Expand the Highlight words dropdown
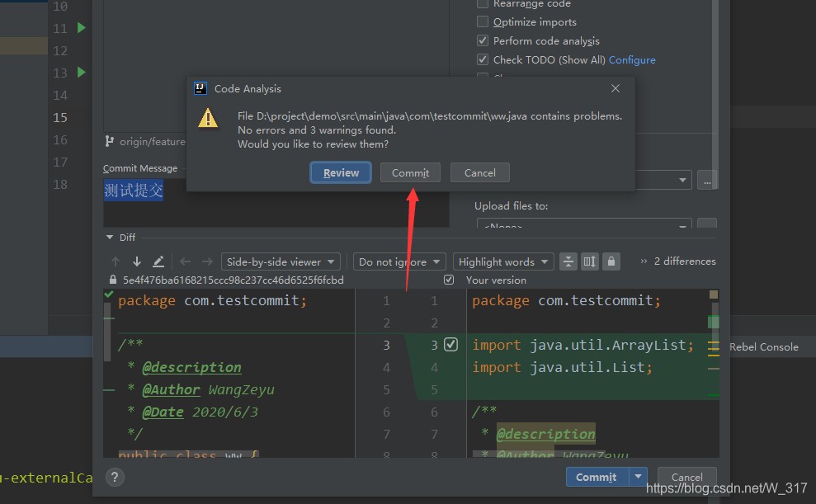816x504 pixels. pyautogui.click(x=504, y=261)
